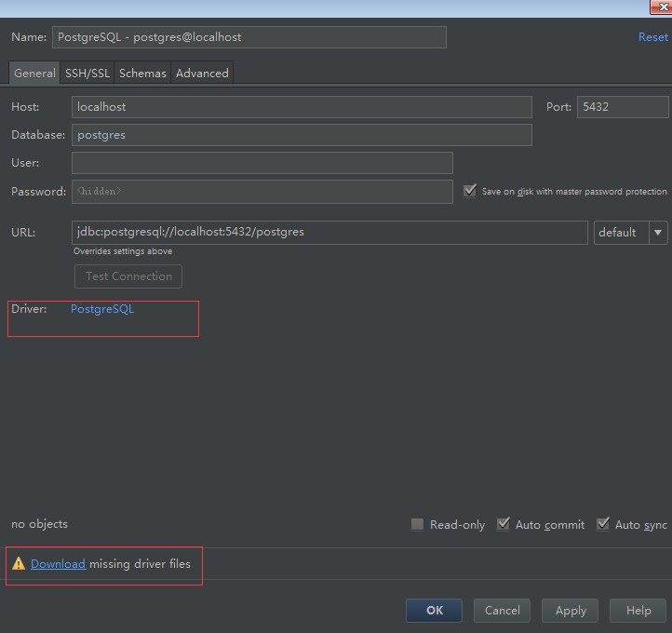
Task: Click the Test Connection button
Action: pos(128,276)
